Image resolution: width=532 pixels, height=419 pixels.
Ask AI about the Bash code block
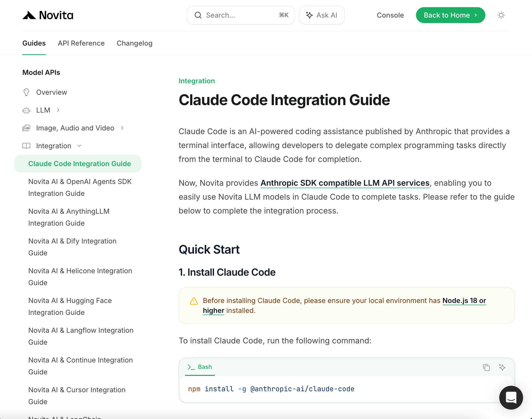click(502, 367)
